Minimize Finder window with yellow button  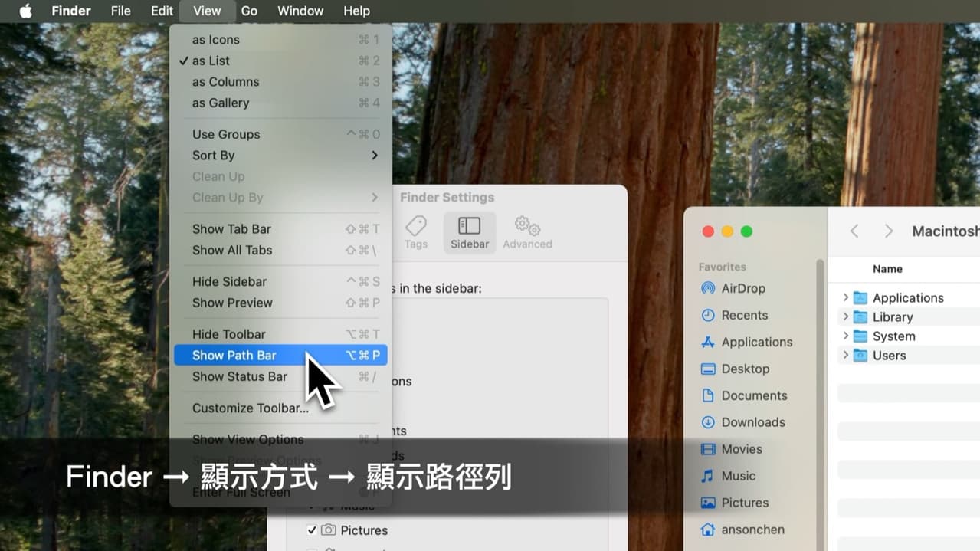[x=727, y=231]
